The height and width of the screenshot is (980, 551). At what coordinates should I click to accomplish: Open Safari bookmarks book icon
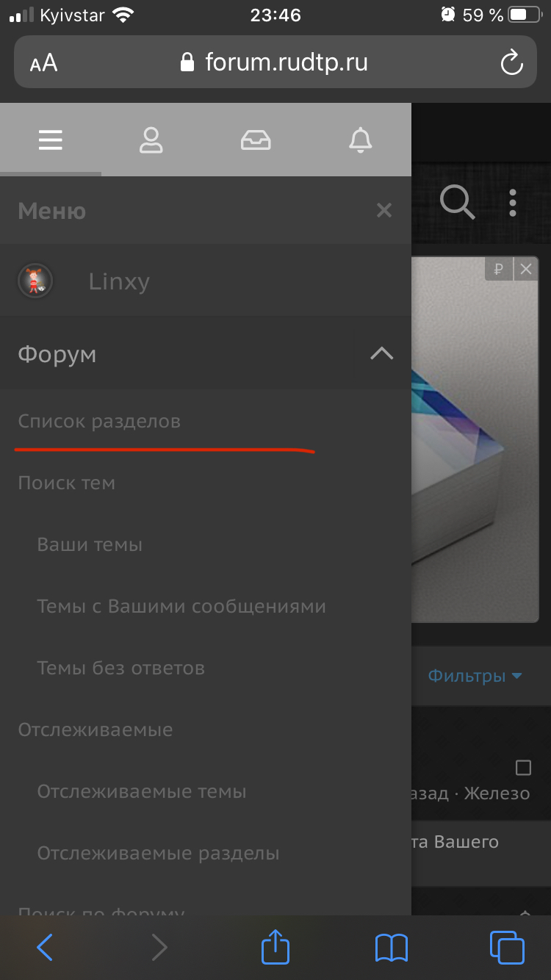pyautogui.click(x=391, y=948)
